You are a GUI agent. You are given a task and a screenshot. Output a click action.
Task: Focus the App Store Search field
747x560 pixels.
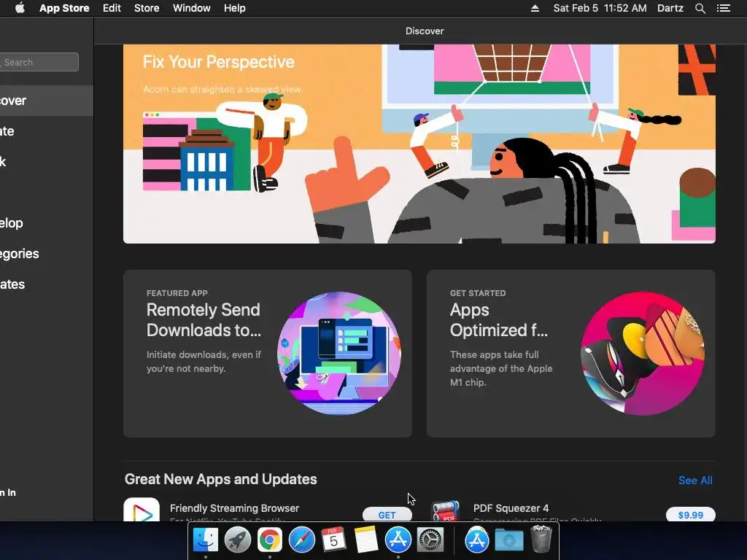(39, 62)
